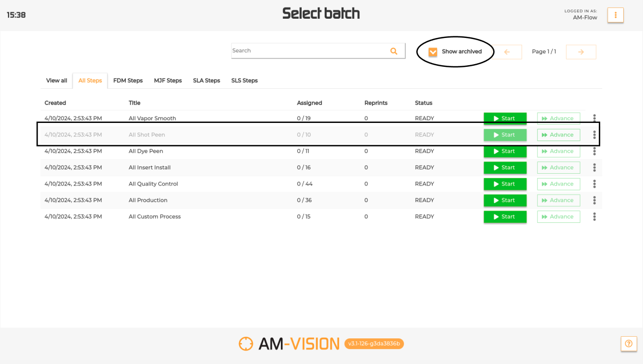Screen dimensions: 643x364
Task: Select the archived All Shot Peen row
Action: coord(214,135)
